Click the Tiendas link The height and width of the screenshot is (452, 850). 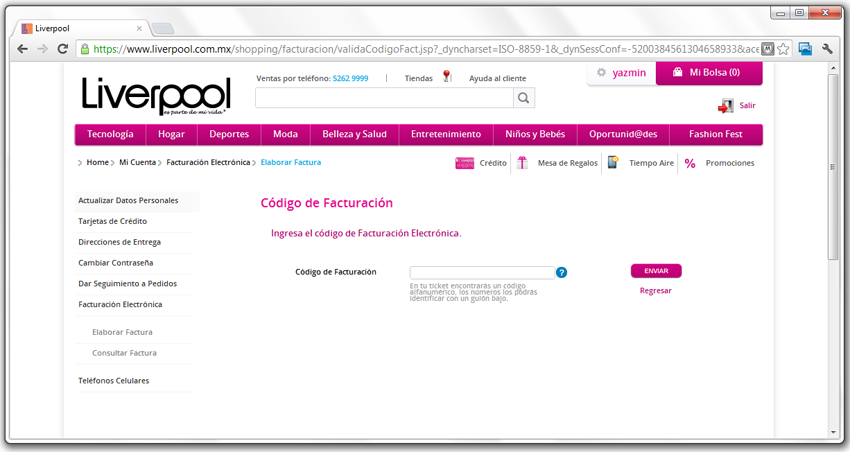pos(418,79)
